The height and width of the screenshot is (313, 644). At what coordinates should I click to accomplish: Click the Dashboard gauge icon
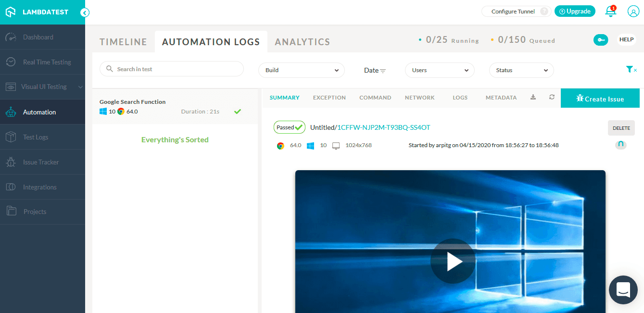(11, 37)
